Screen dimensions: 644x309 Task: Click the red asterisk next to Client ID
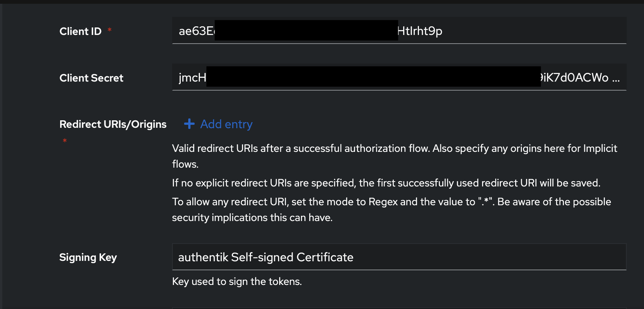pyautogui.click(x=109, y=30)
